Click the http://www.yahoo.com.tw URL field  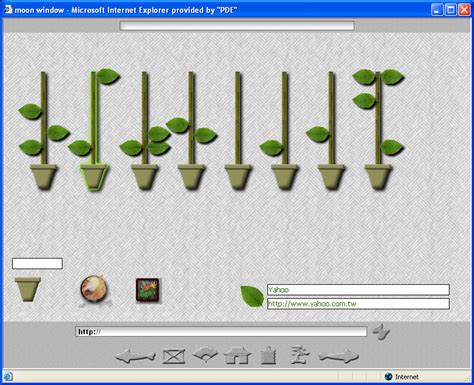(x=358, y=304)
